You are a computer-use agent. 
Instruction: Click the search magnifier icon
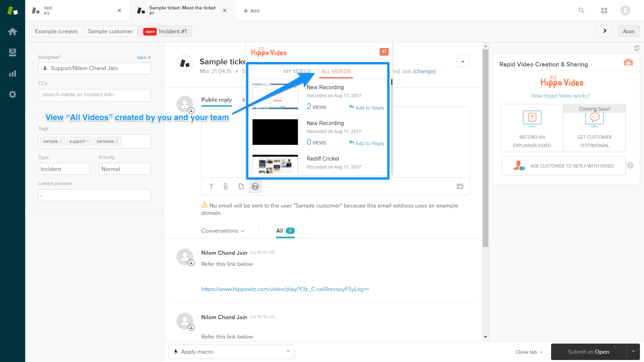(x=581, y=11)
